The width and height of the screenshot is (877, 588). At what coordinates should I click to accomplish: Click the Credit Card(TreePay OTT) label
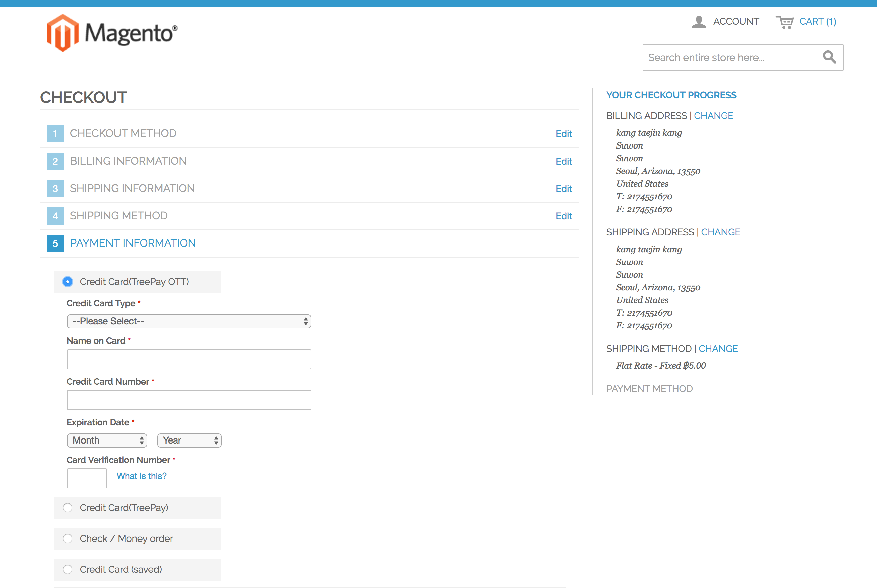pyautogui.click(x=134, y=282)
